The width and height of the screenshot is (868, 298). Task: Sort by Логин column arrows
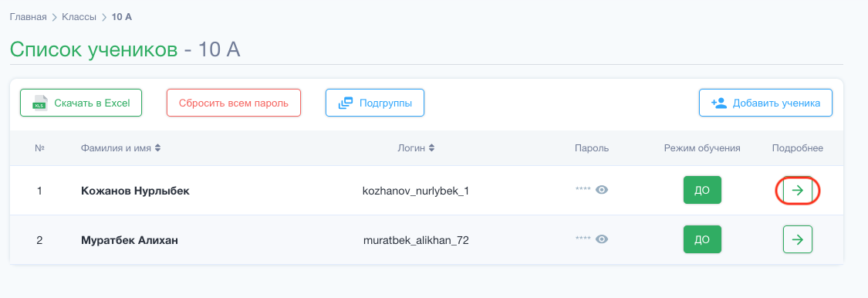[432, 148]
